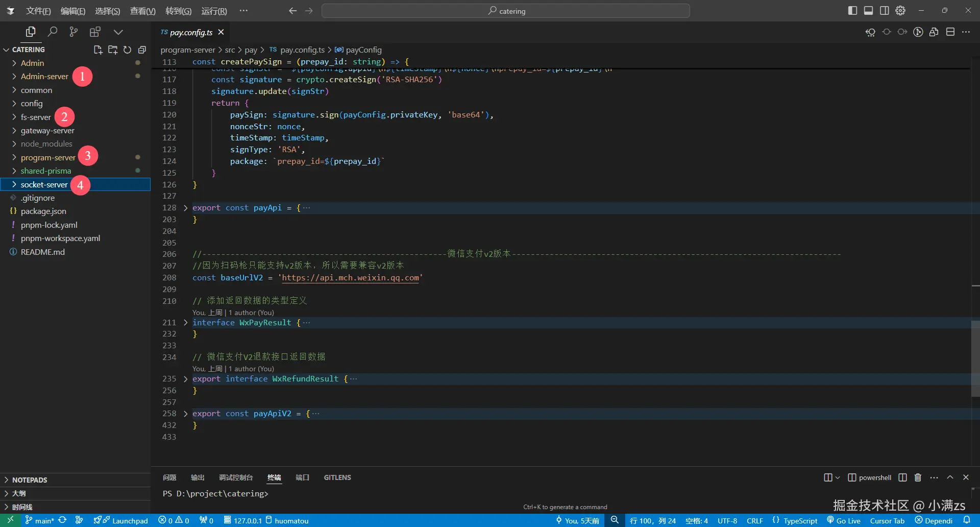Open the Search view icon

click(52, 32)
